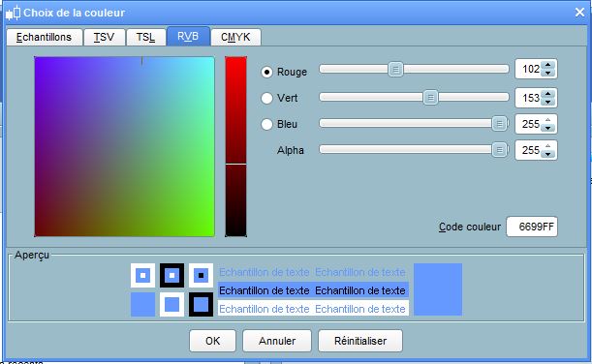Click the Rouge value field showing 102
Image resolution: width=592 pixels, height=364 pixels.
(x=529, y=69)
